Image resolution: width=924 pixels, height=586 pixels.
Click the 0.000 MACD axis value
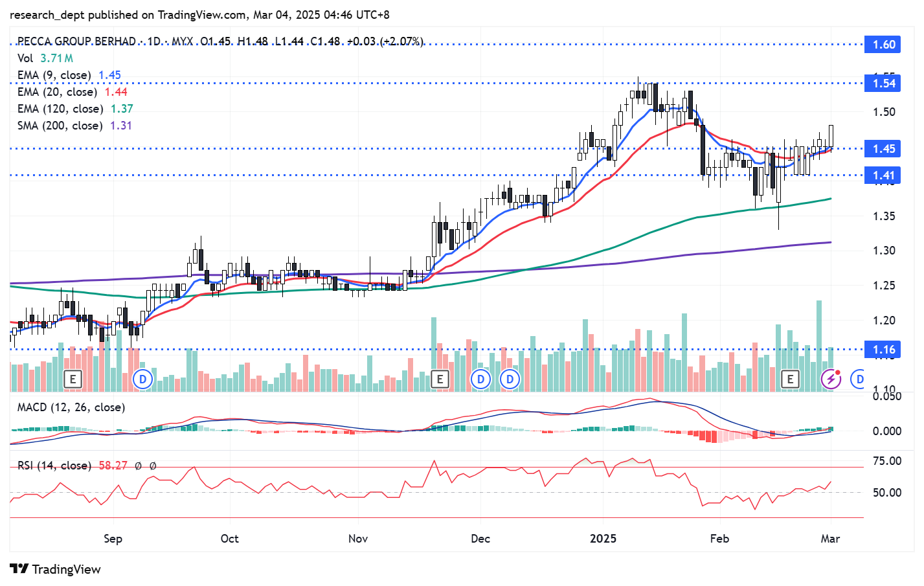pos(886,431)
